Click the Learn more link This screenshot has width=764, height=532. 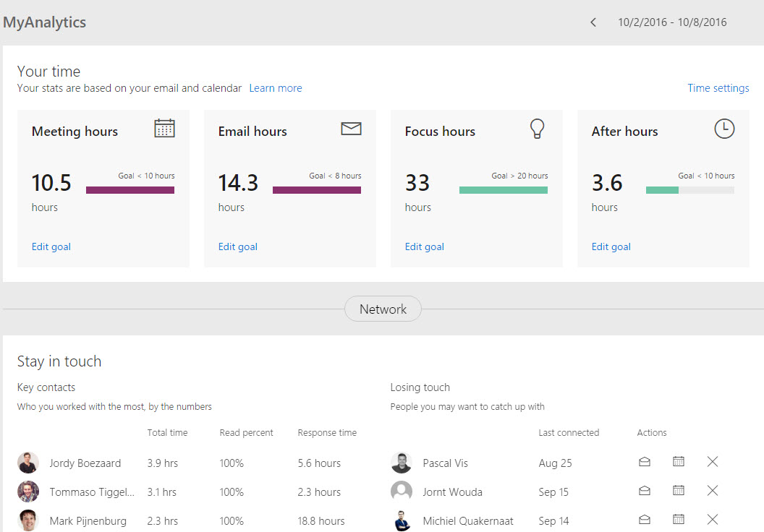point(276,88)
